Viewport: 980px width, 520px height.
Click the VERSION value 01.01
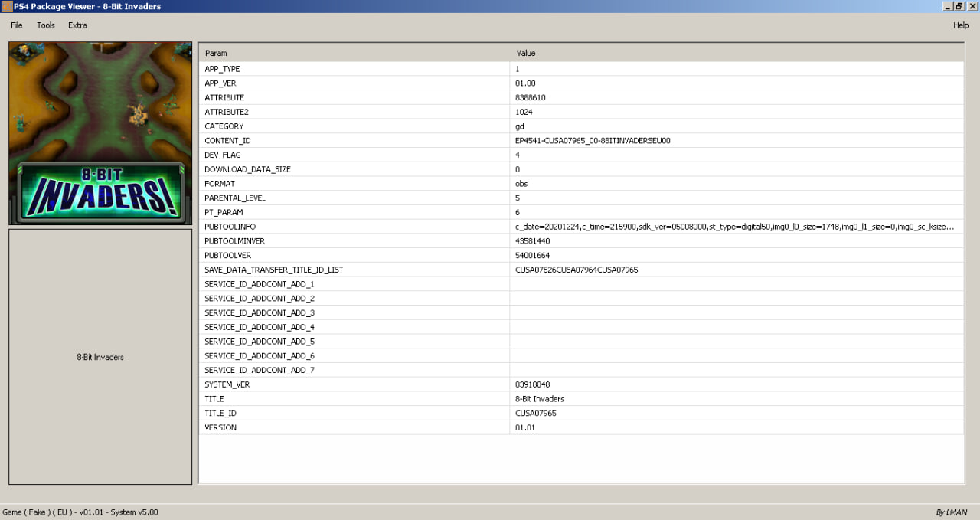[525, 427]
